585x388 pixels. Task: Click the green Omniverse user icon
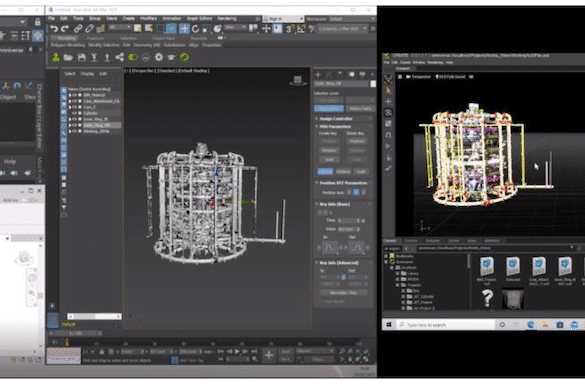coord(56,57)
